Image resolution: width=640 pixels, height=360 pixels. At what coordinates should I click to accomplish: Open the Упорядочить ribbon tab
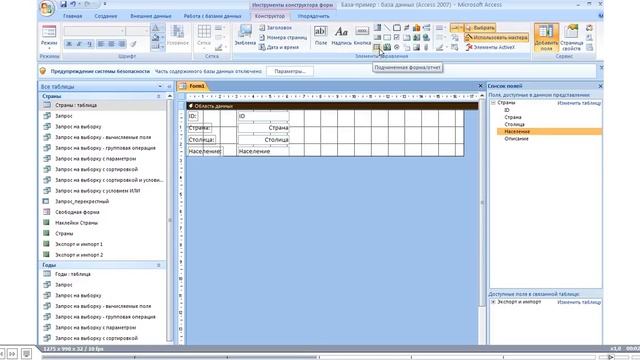click(313, 16)
